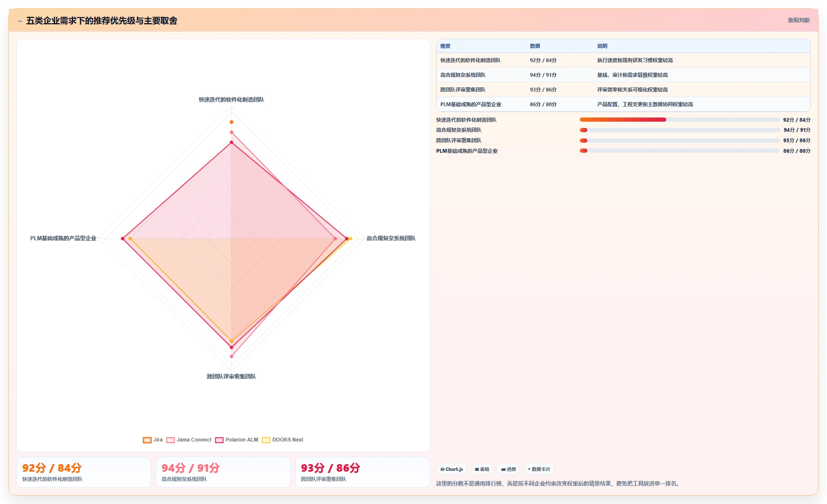Open the red 93分 / 86分 data card
The height and width of the screenshot is (504, 827).
[x=363, y=472]
